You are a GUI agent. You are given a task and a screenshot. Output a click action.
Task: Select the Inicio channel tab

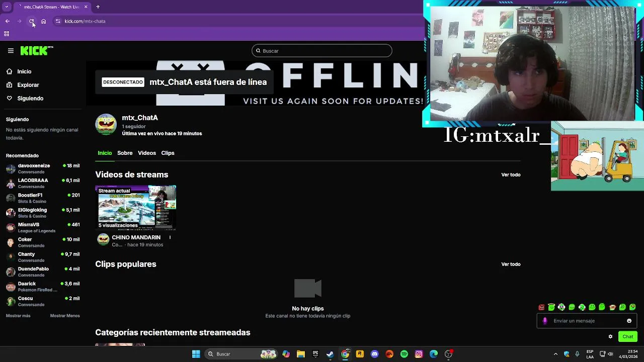point(105,153)
